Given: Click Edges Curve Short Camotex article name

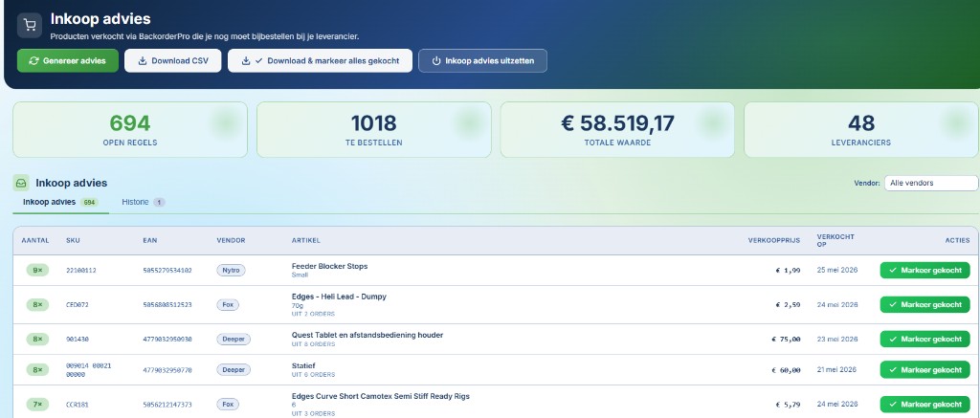Looking at the screenshot, I should click(381, 396).
